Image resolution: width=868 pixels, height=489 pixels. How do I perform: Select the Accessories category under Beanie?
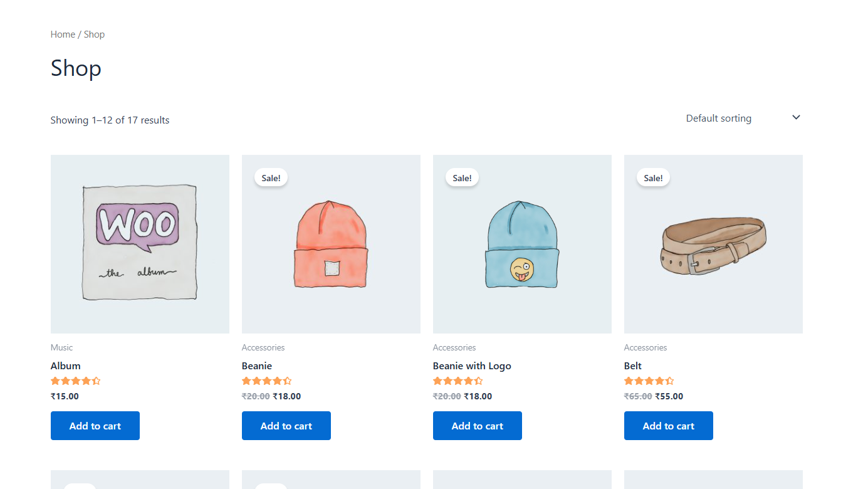tap(263, 347)
